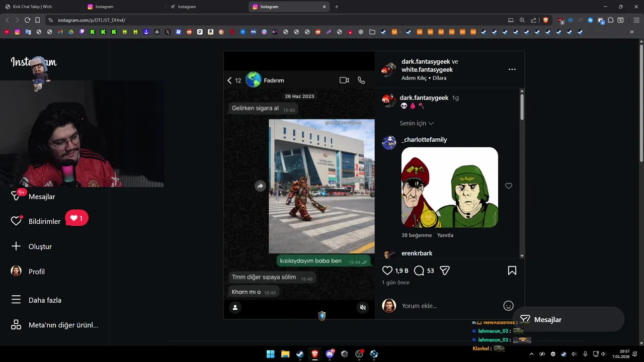Open floating Mesajlar chat button
The width and height of the screenshot is (644, 362).
click(569, 319)
